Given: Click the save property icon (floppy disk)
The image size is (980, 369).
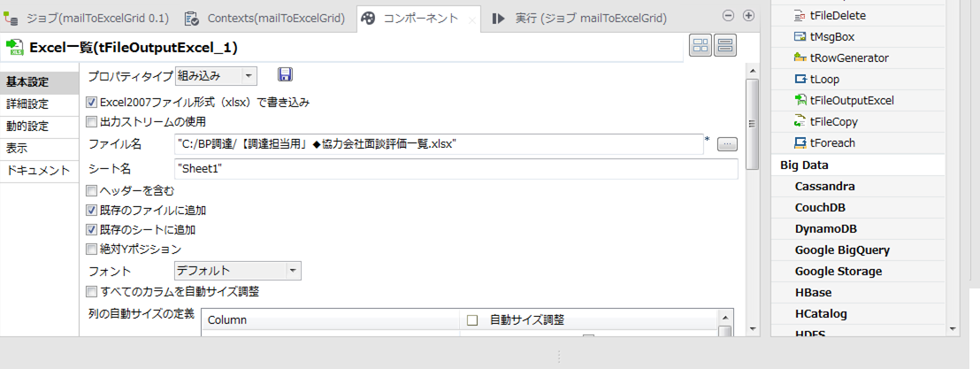Looking at the screenshot, I should point(285,75).
